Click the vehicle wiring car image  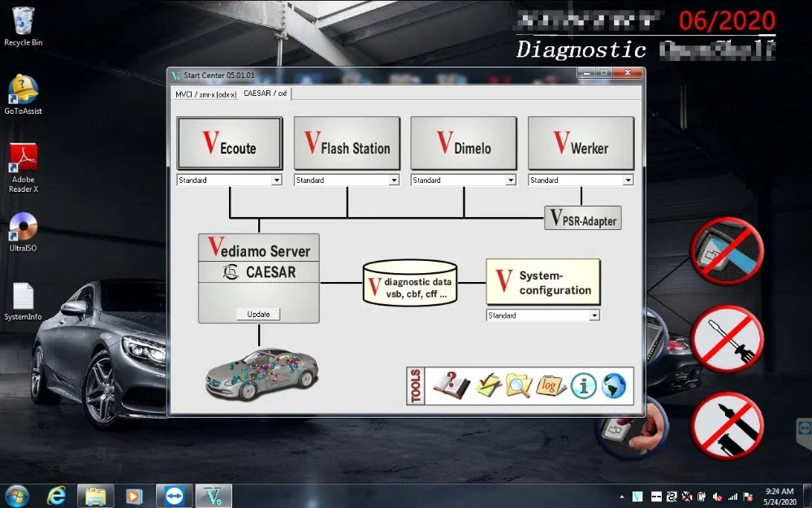click(262, 374)
